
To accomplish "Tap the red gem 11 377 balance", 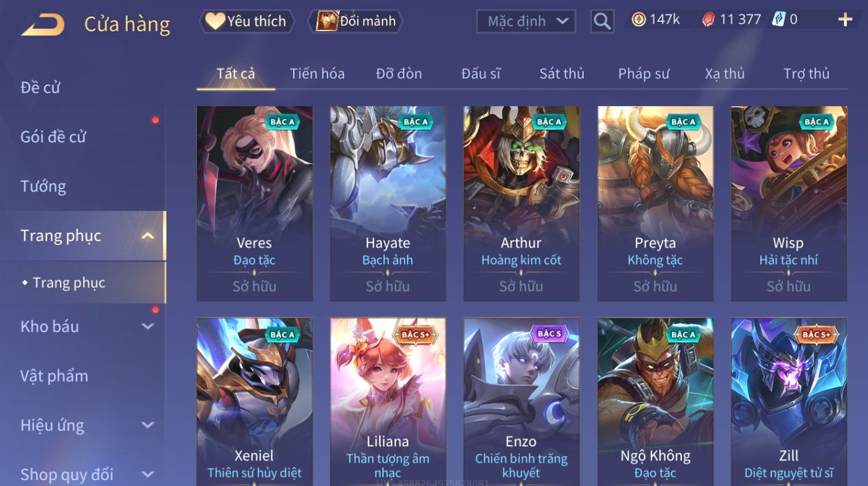I will (731, 20).
